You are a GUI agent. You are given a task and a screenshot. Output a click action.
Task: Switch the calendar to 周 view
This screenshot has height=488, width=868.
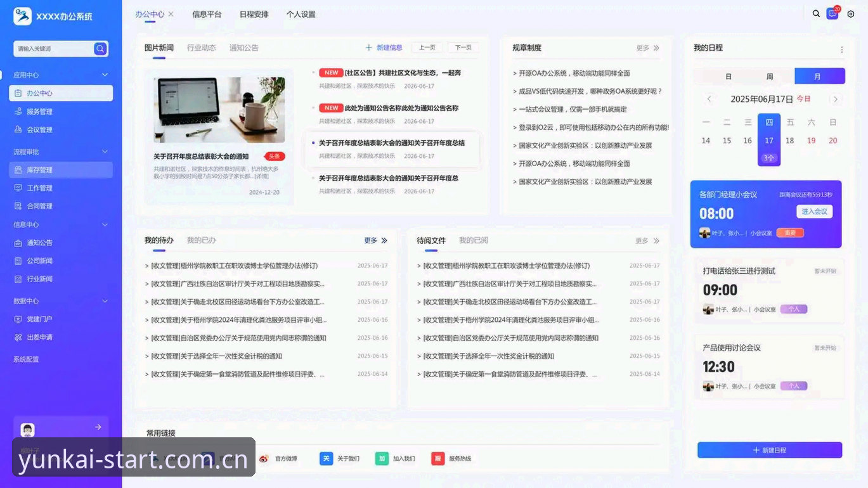pyautogui.click(x=770, y=76)
